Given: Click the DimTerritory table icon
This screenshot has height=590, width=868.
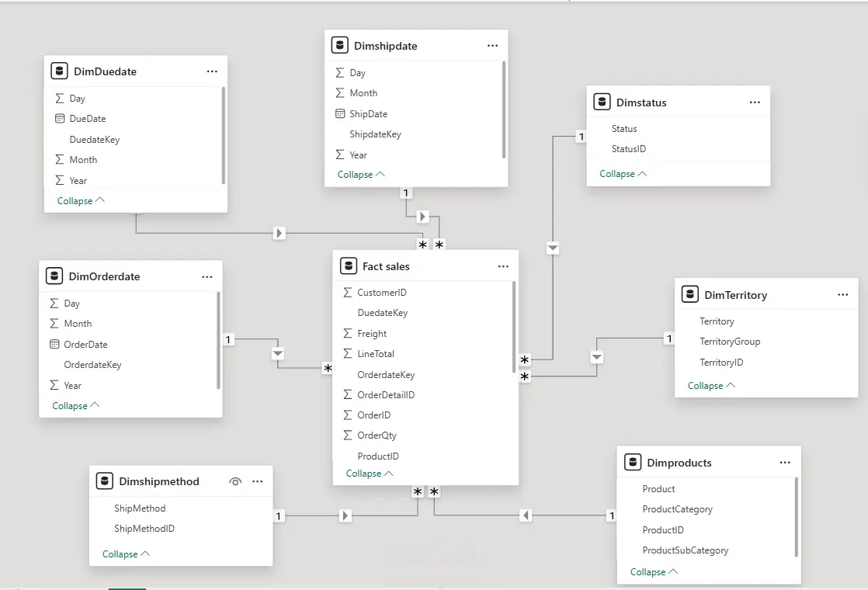Looking at the screenshot, I should click(x=689, y=295).
